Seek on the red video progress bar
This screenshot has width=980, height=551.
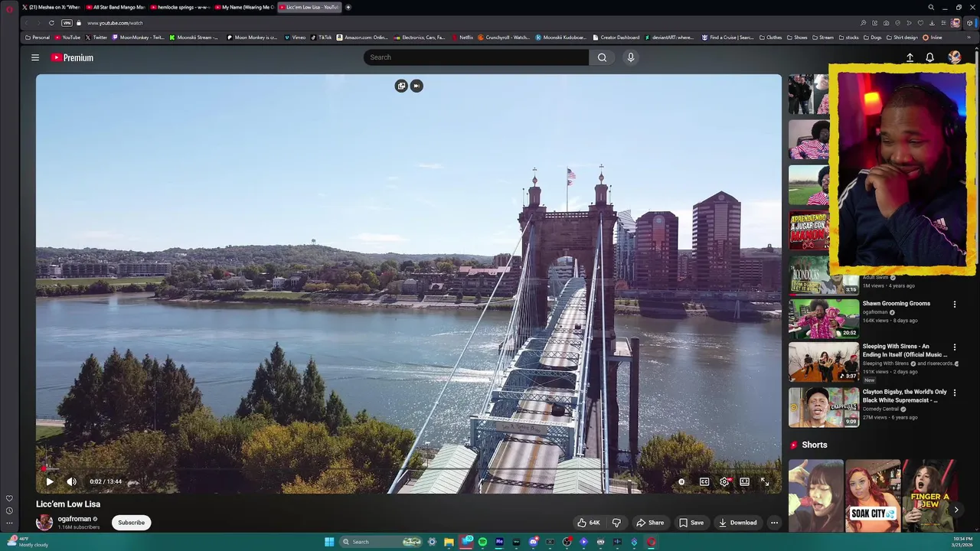409,468
